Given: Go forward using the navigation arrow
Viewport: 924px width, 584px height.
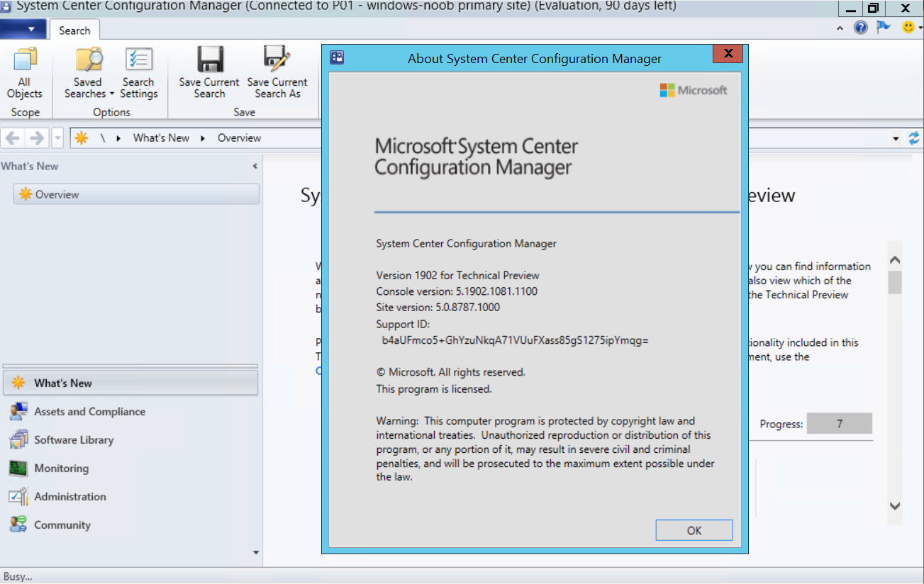Looking at the screenshot, I should click(37, 138).
